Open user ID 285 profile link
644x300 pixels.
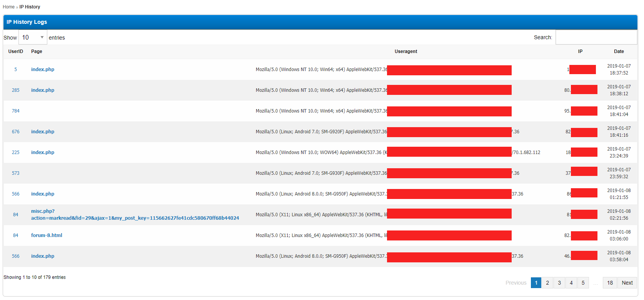click(15, 90)
